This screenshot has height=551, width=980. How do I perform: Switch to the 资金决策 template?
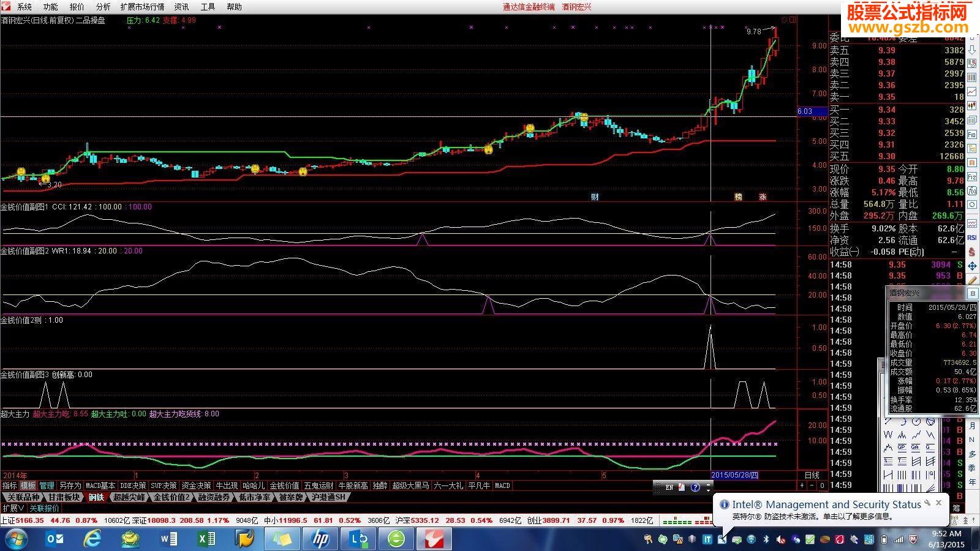196,485
